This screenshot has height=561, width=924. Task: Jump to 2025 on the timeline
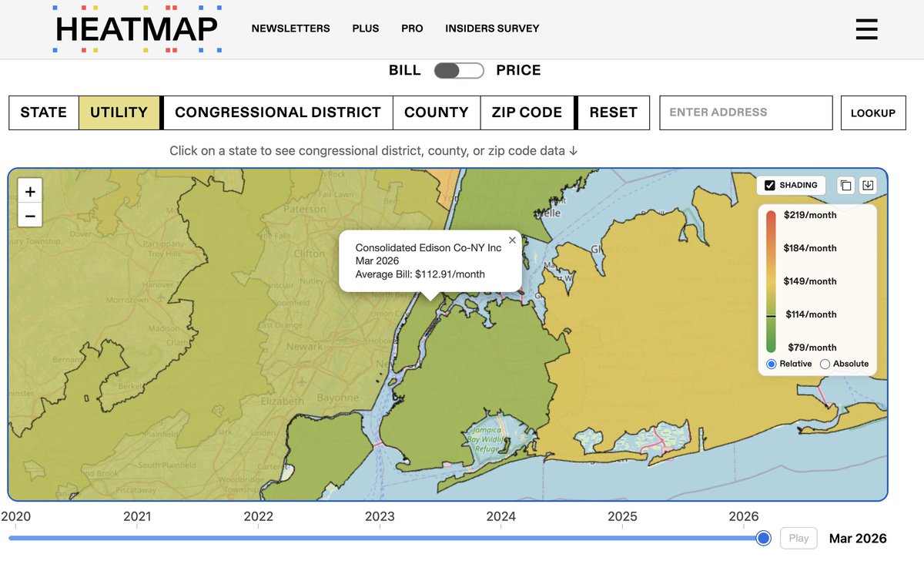pyautogui.click(x=622, y=516)
